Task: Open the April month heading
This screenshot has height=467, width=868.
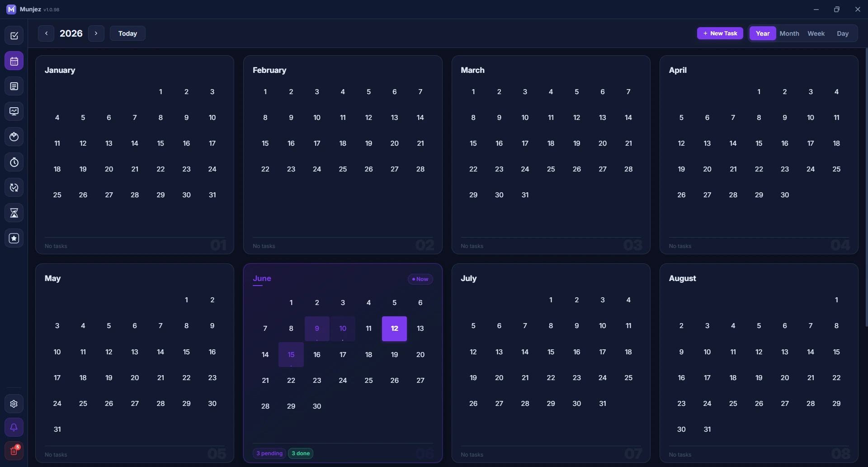Action: click(678, 70)
